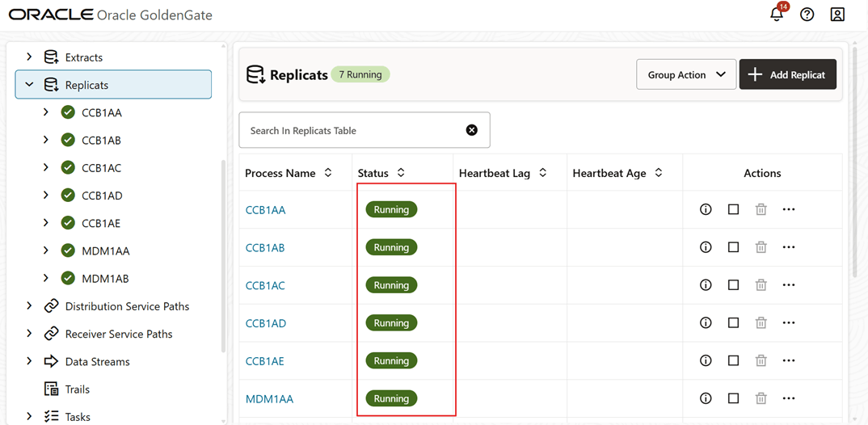Screen dimensions: 868x425
Task: Clear the Replicats search field
Action: coord(472,130)
